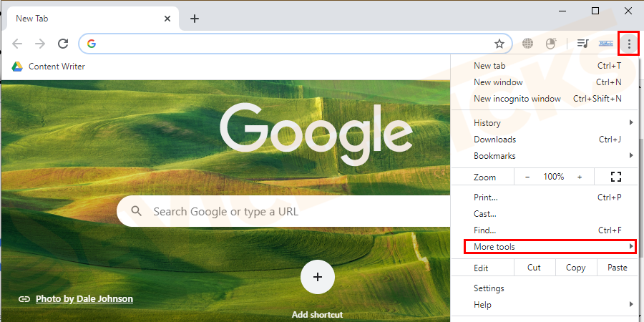Screen dimensions: 644x322
Task: Click Paste in the Edit row
Action: [618, 268]
